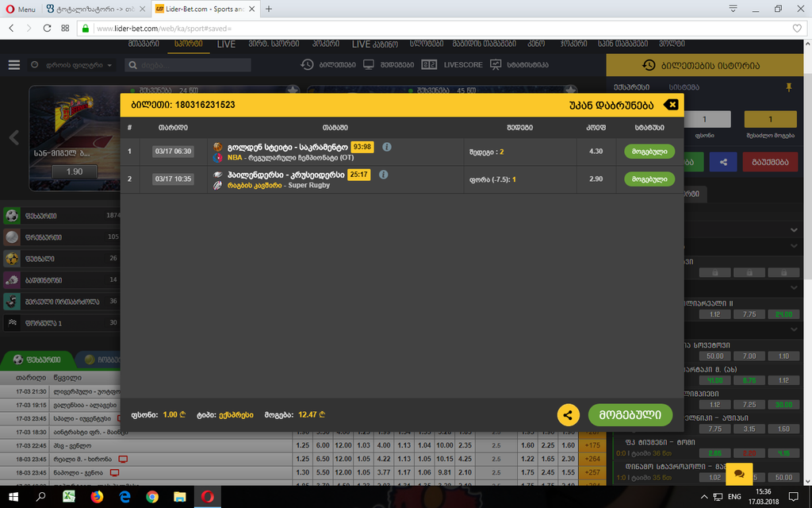Select the 41.00 odds in right panel
The image size is (812, 508).
pos(714,380)
